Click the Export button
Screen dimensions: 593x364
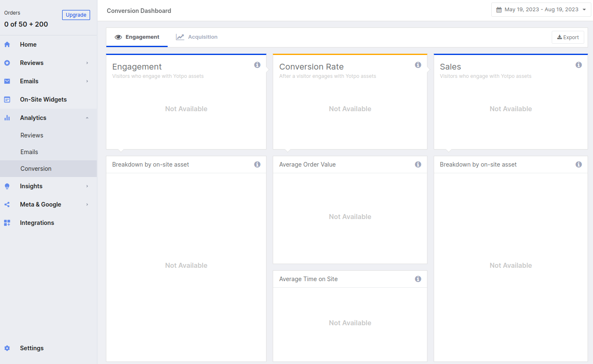tap(568, 37)
